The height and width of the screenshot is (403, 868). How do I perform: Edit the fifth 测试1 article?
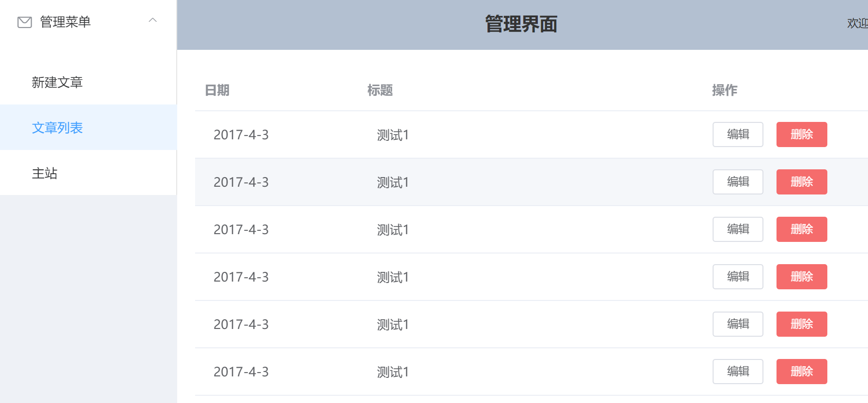tap(737, 324)
